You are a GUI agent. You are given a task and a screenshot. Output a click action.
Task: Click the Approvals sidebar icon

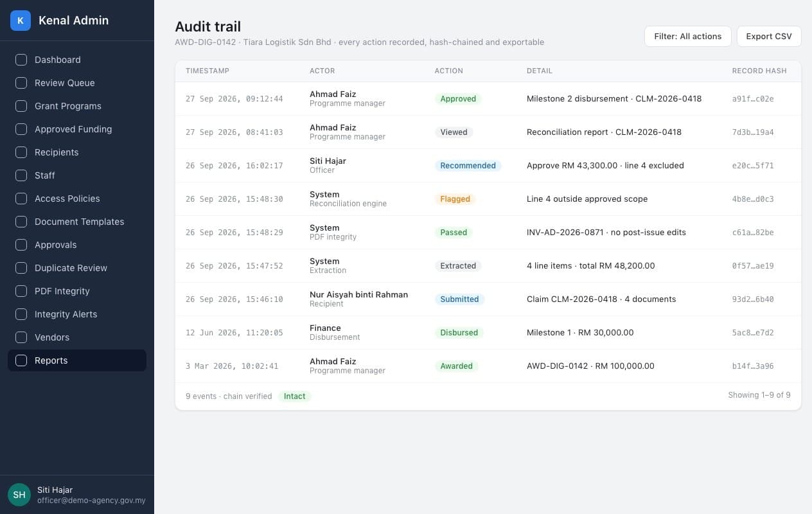[x=21, y=245]
